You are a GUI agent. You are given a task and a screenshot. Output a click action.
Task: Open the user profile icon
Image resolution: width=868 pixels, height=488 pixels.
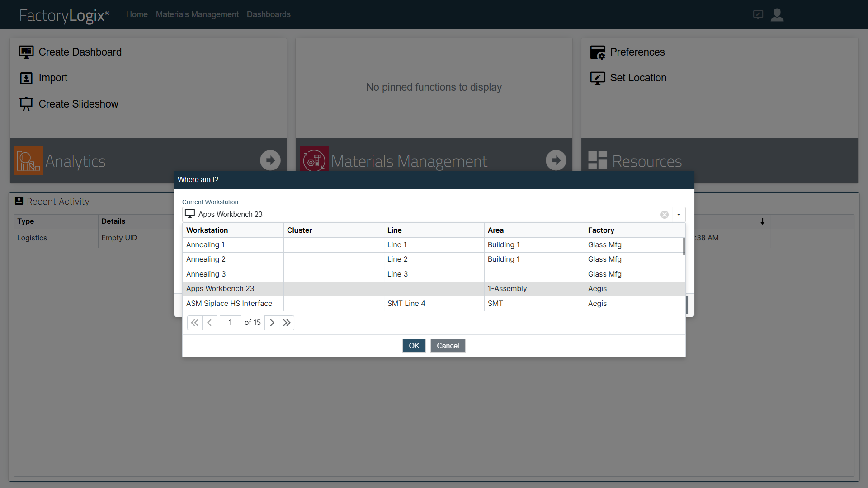[x=777, y=15]
